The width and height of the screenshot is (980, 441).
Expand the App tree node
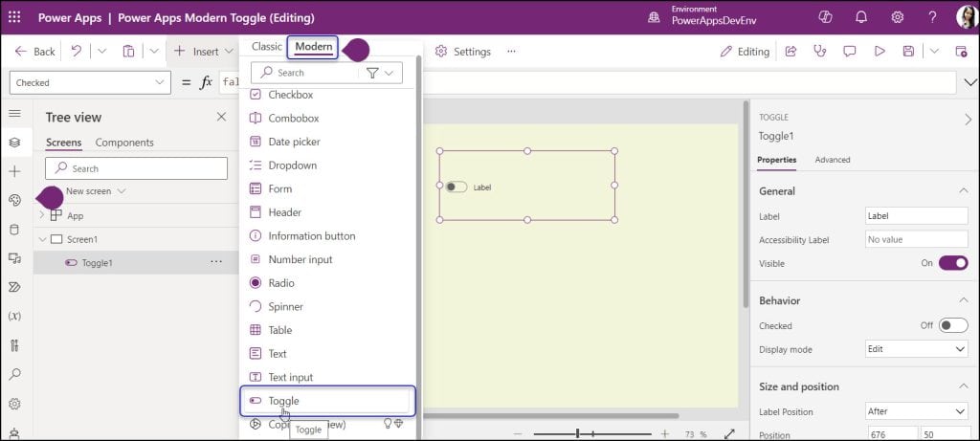point(42,215)
